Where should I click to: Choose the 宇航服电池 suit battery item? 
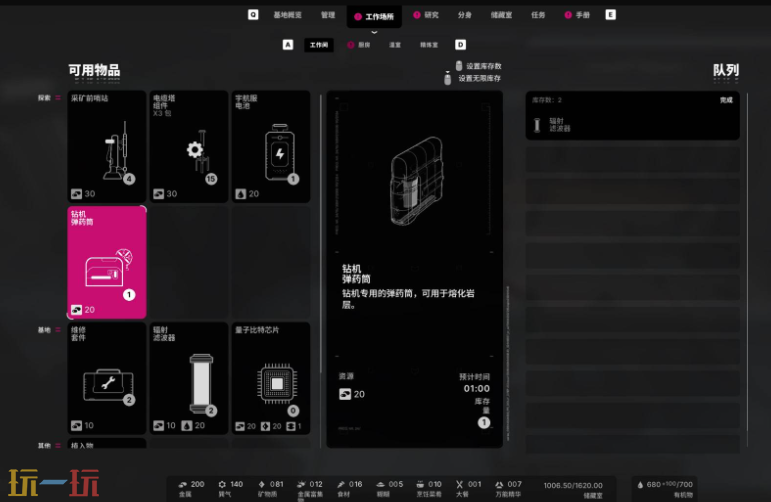(x=271, y=145)
